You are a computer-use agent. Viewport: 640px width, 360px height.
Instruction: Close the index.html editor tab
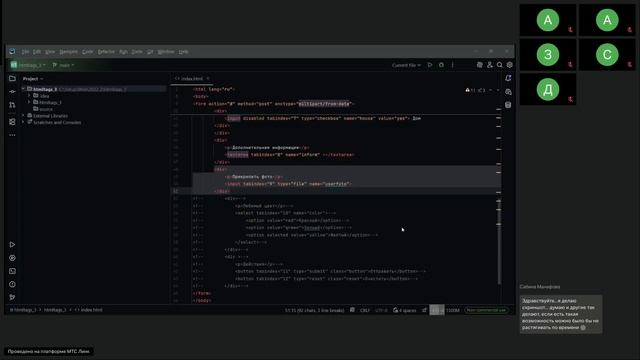click(208, 78)
